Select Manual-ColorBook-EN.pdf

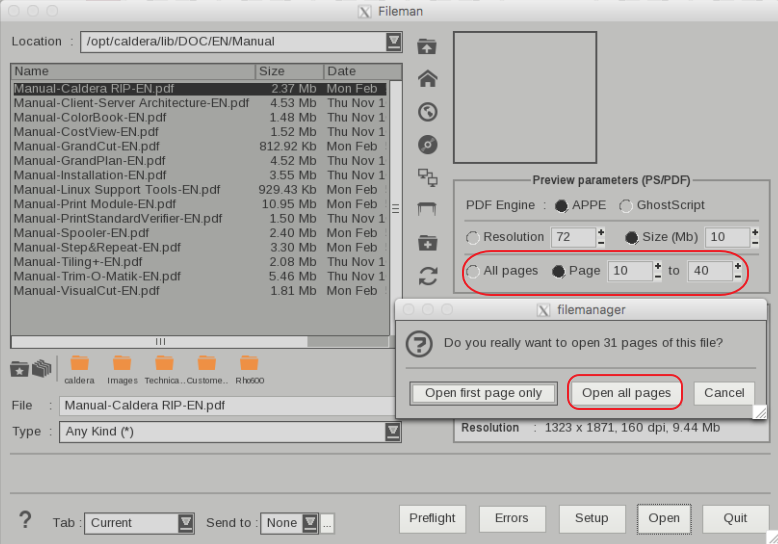(x=199, y=118)
